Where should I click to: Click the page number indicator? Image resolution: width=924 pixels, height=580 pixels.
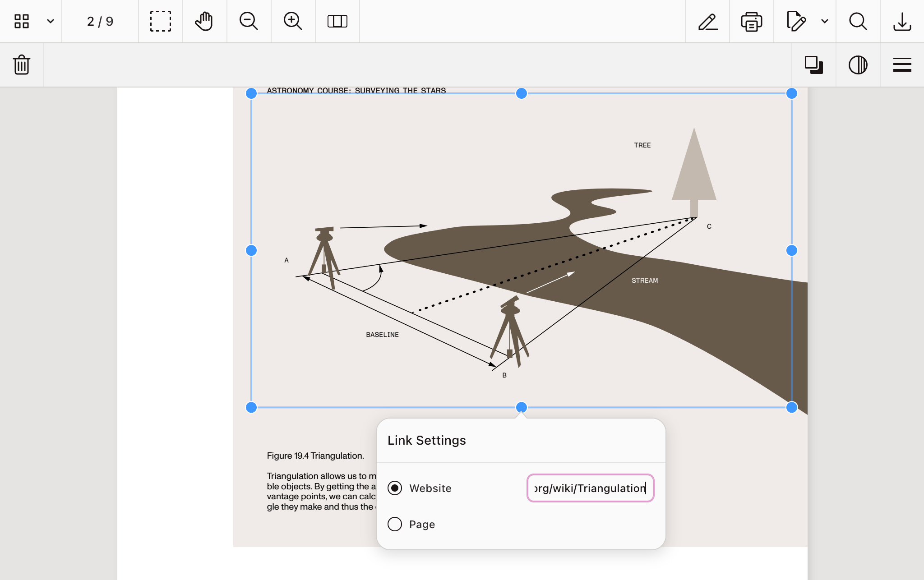point(100,21)
